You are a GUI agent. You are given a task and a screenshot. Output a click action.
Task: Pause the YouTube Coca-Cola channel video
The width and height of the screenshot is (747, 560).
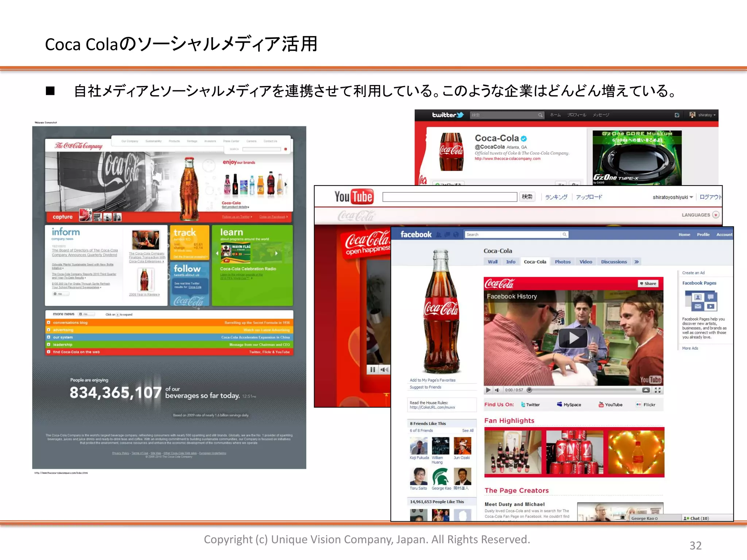(372, 370)
